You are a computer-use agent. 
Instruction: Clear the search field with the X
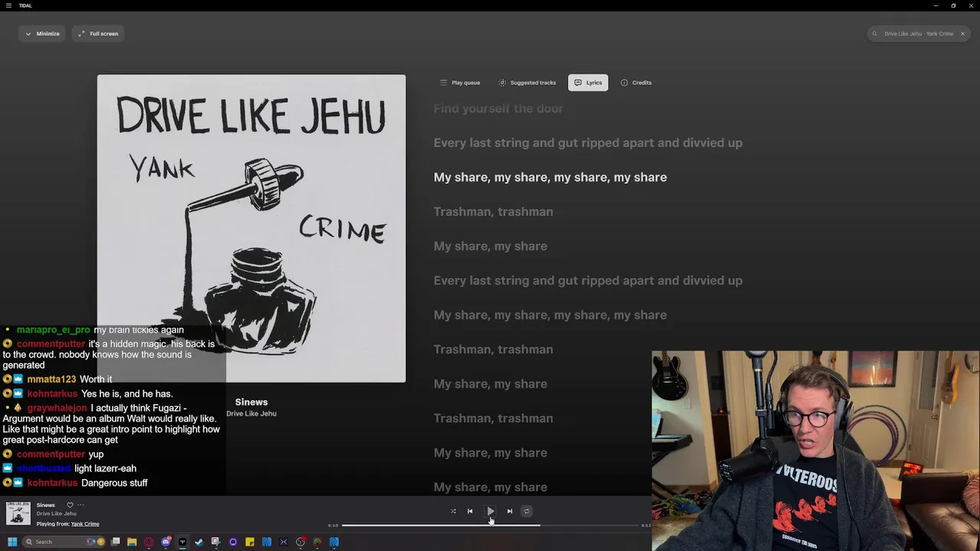[962, 34]
